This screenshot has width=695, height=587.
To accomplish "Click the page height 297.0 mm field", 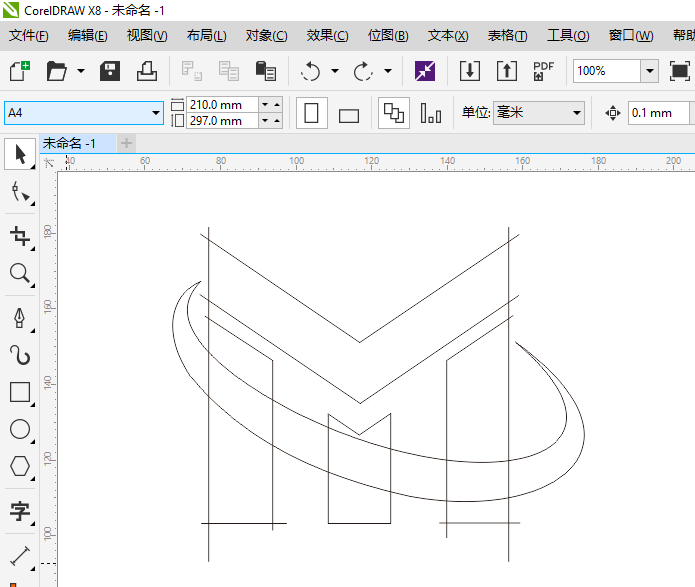I will tap(223, 121).
